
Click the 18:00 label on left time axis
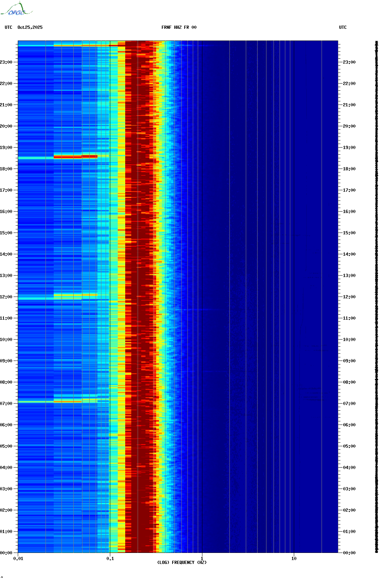(x=6, y=169)
